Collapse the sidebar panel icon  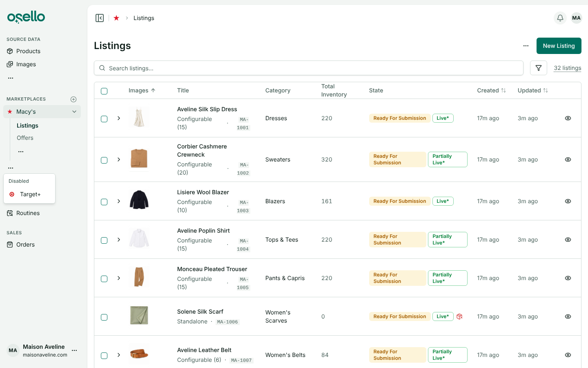click(x=100, y=18)
